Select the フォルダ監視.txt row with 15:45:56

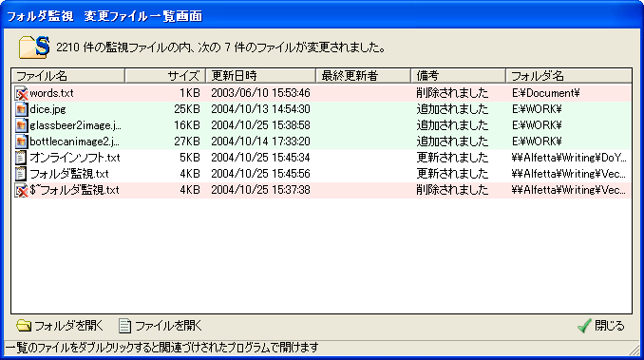(321, 174)
